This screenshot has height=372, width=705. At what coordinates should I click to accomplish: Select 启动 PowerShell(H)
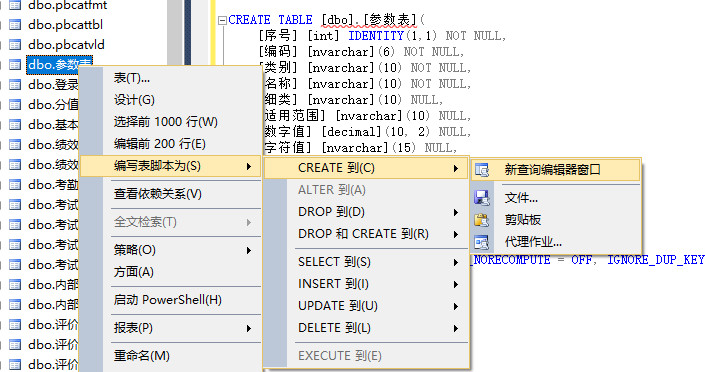(x=171, y=300)
